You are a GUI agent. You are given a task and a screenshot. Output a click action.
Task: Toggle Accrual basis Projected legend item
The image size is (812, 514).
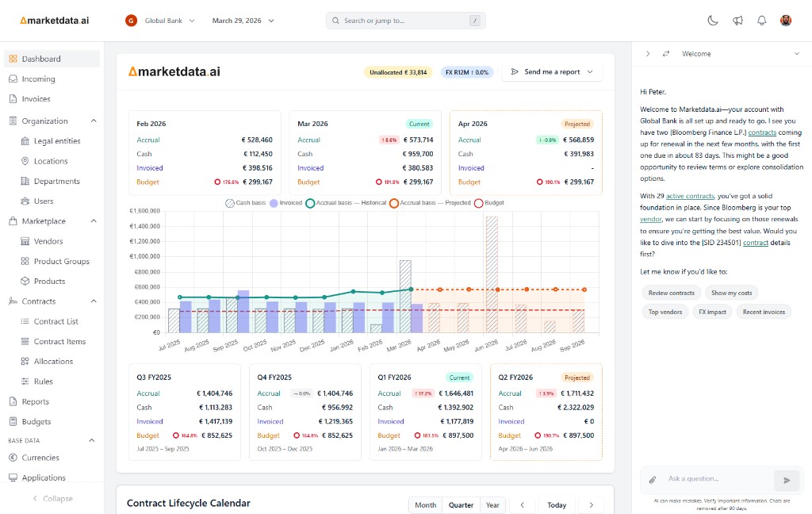[430, 203]
